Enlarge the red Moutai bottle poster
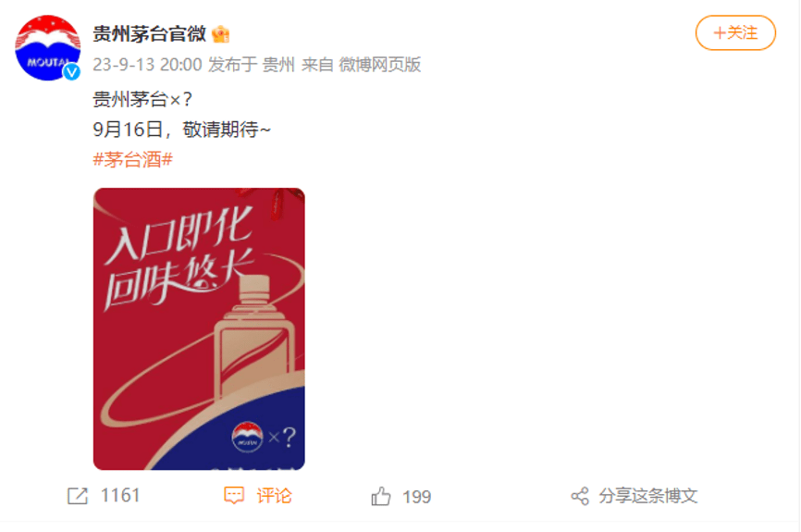Screen dimensions: 801x532 tap(199, 329)
